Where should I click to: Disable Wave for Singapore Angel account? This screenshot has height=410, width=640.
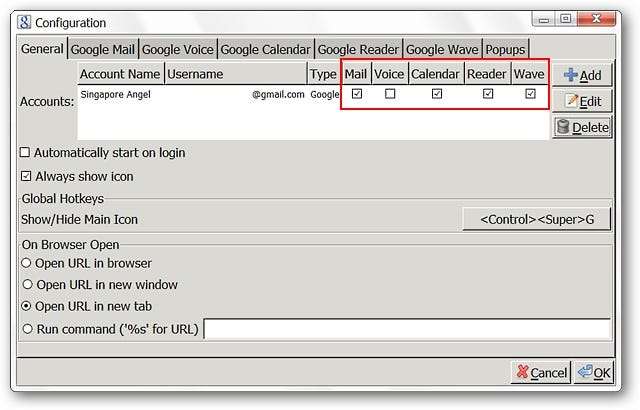click(x=530, y=94)
